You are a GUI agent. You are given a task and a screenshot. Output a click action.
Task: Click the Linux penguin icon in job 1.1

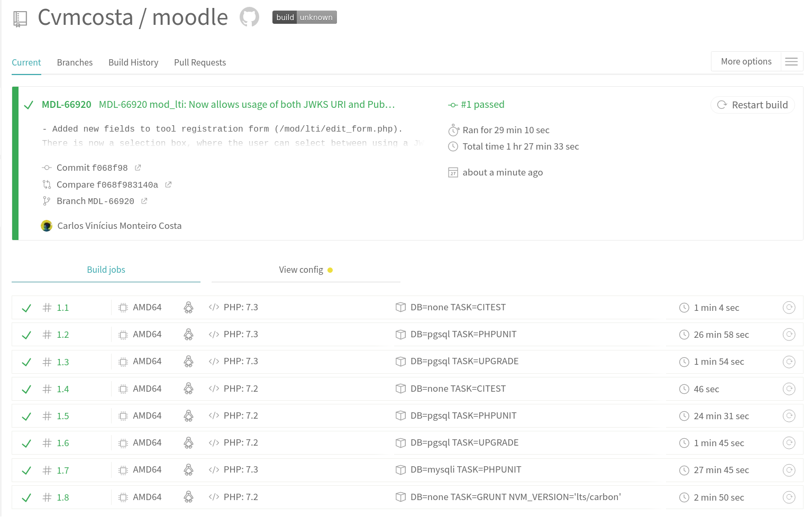188,308
